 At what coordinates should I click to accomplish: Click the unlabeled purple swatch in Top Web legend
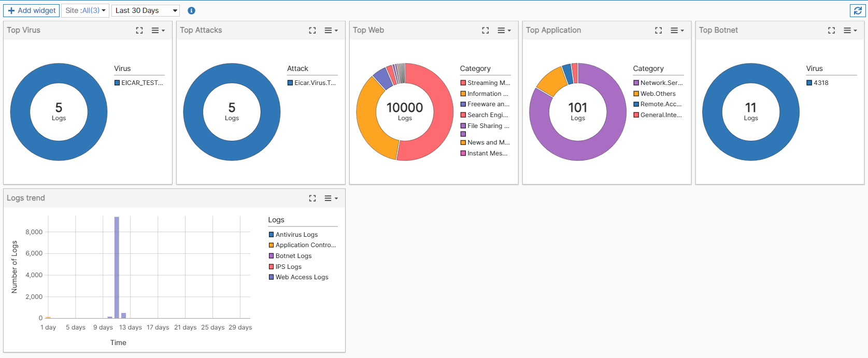tap(463, 134)
